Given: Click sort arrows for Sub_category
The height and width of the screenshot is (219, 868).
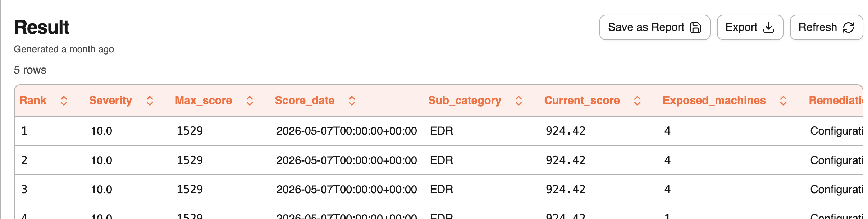Looking at the screenshot, I should click(518, 101).
